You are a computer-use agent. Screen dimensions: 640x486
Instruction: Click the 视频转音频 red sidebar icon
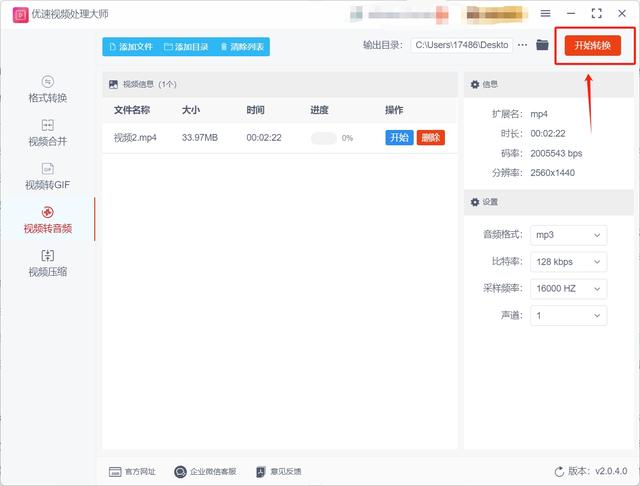[48, 212]
